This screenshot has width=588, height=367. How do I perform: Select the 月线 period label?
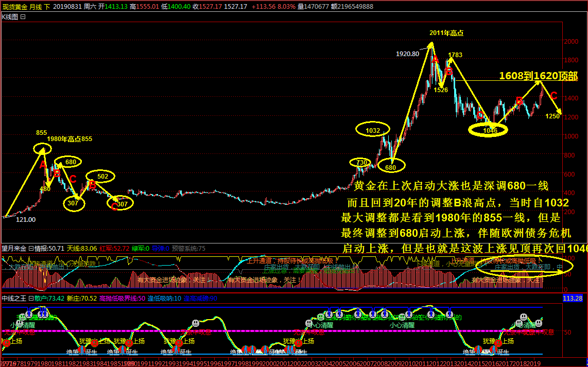36,6
